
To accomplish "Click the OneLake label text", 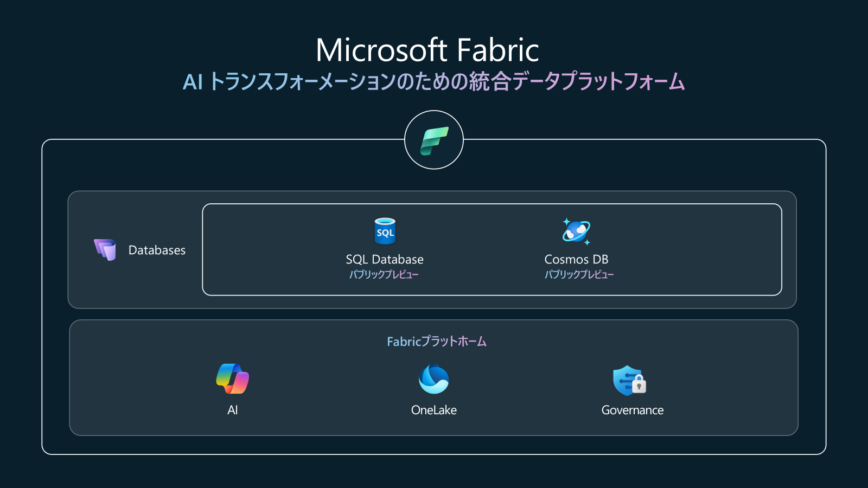I will pos(434,410).
